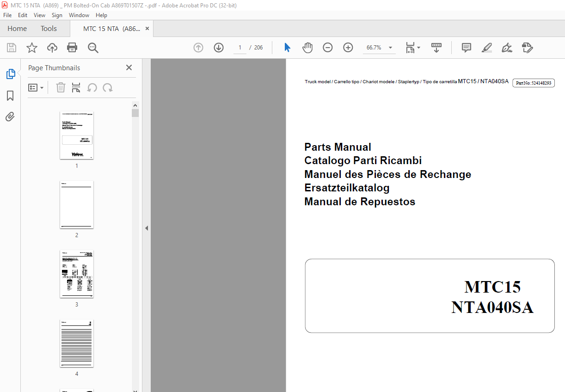
Task: Click the 'Ersatzteilkatalog' text line
Action: 347,188
